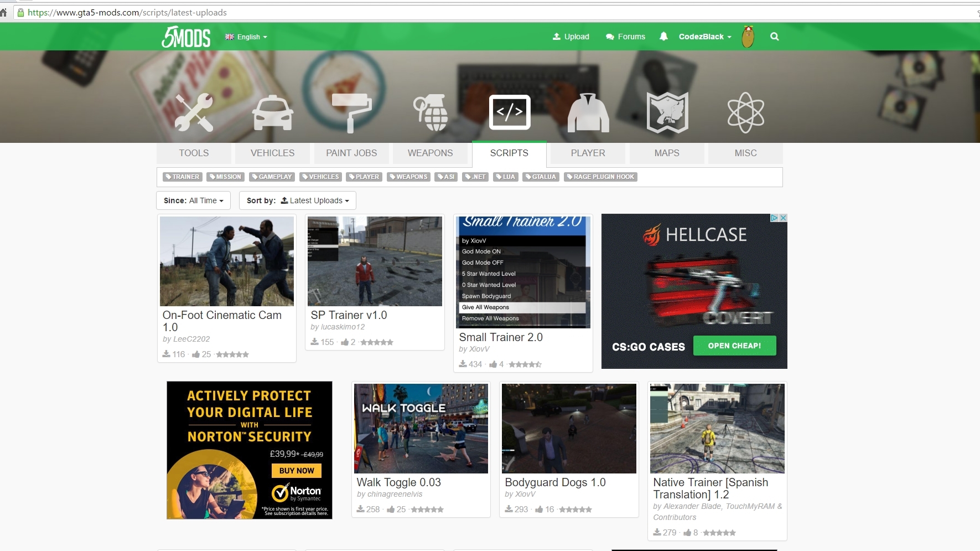Open the CodezBlack account menu
The image size is (980, 551).
(x=705, y=37)
